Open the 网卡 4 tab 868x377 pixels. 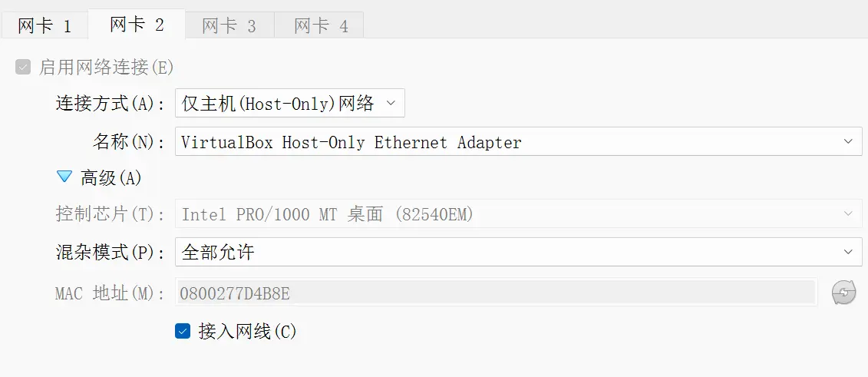[x=321, y=26]
